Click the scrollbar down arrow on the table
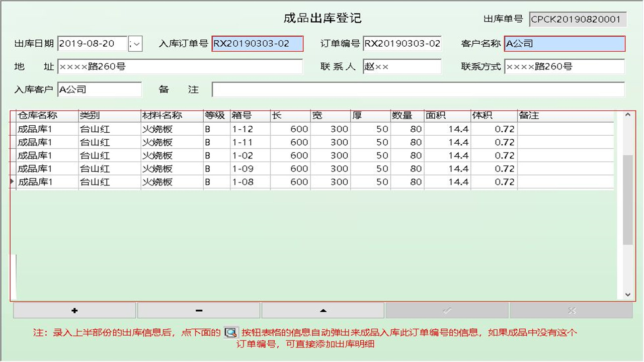Screen dimensions: 644x362 coord(627,294)
